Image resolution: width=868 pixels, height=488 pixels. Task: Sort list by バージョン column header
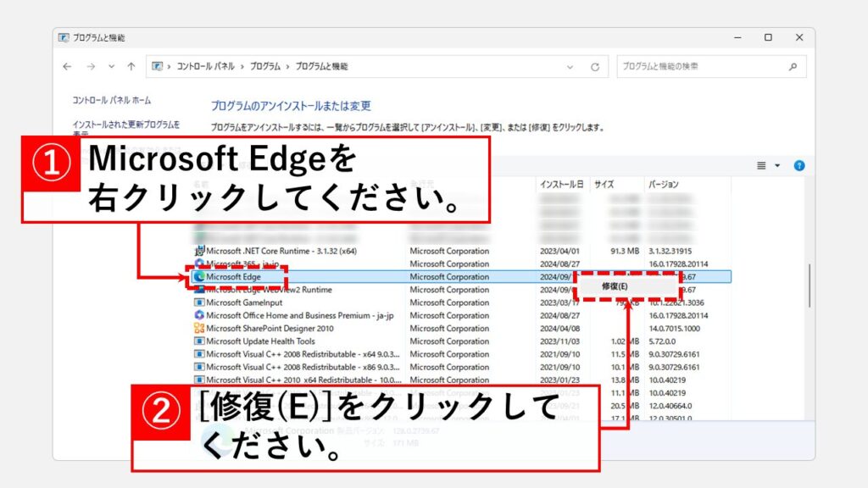click(x=664, y=184)
